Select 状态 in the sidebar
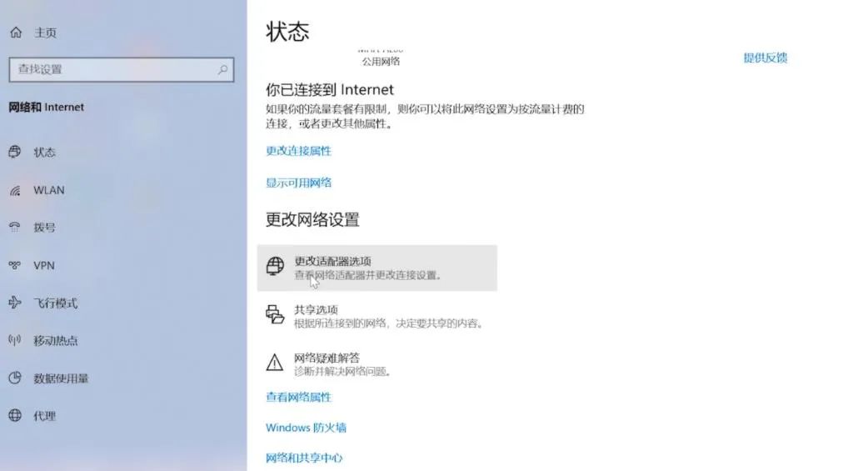This screenshot has height=471, width=868. click(x=45, y=152)
